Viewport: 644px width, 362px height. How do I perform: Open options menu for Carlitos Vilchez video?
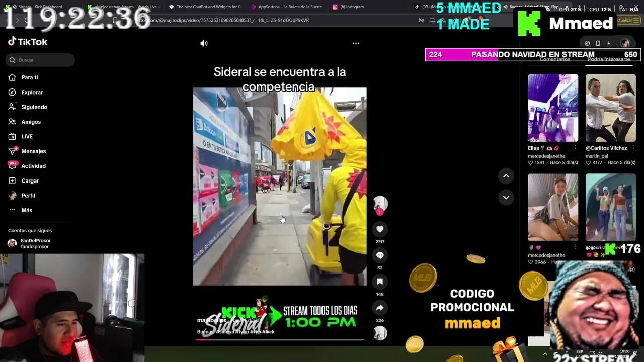click(633, 148)
